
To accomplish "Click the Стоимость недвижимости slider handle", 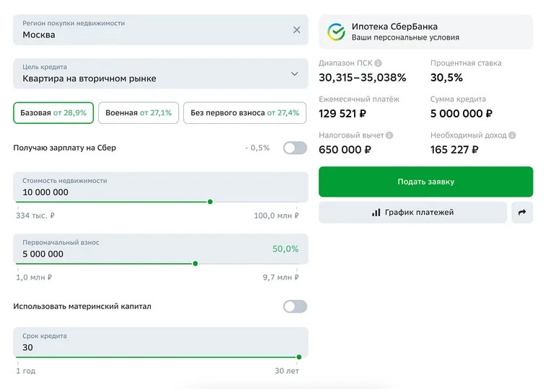I will point(210,202).
